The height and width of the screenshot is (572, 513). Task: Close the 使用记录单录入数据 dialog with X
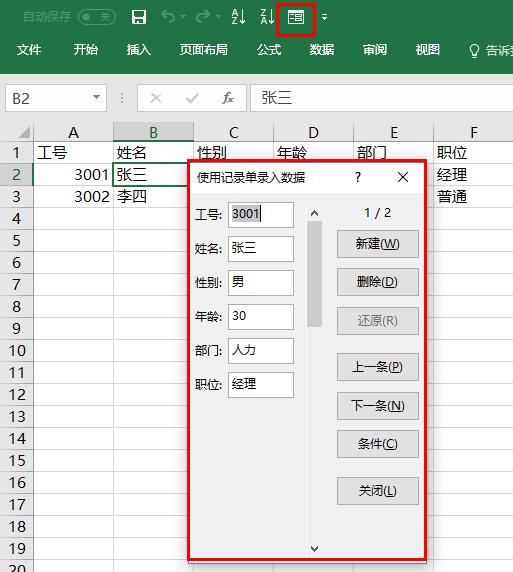pyautogui.click(x=403, y=177)
